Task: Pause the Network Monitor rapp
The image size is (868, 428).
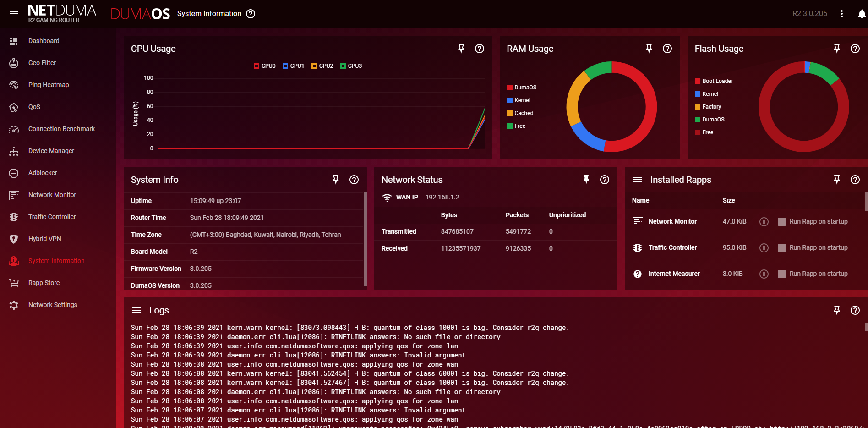Action: [764, 222]
